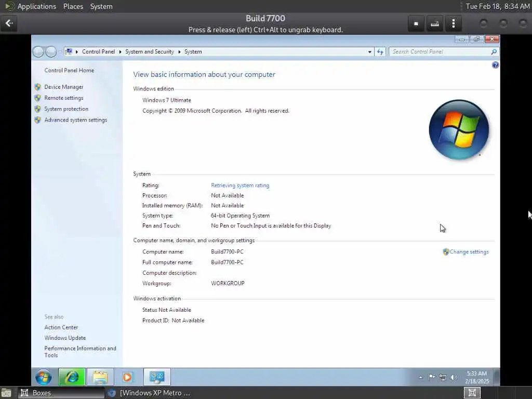
Task: Click computer icon in address bar
Action: pyautogui.click(x=69, y=51)
